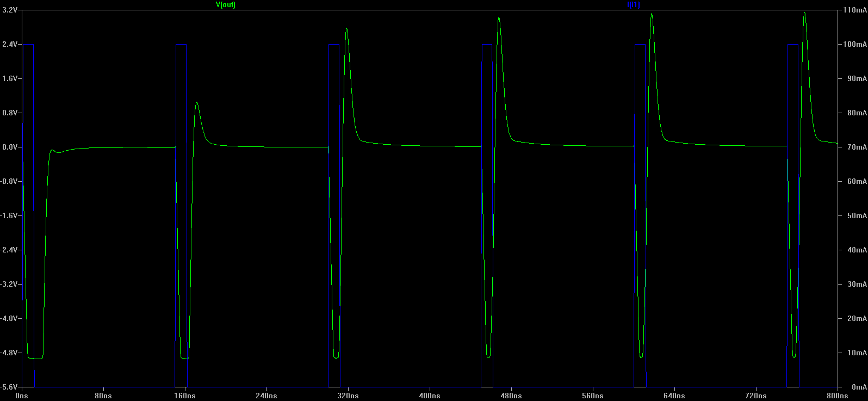Click the 40mA right axis label

857,250
